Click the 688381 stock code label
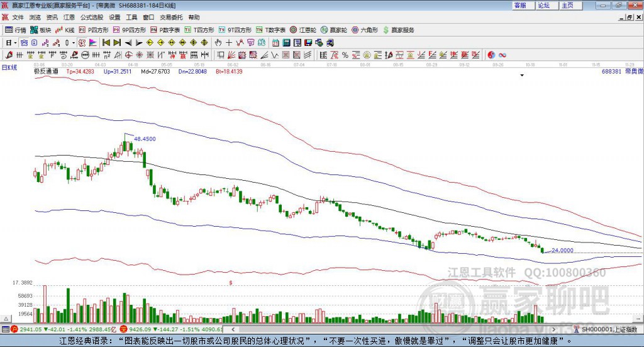 click(611, 72)
